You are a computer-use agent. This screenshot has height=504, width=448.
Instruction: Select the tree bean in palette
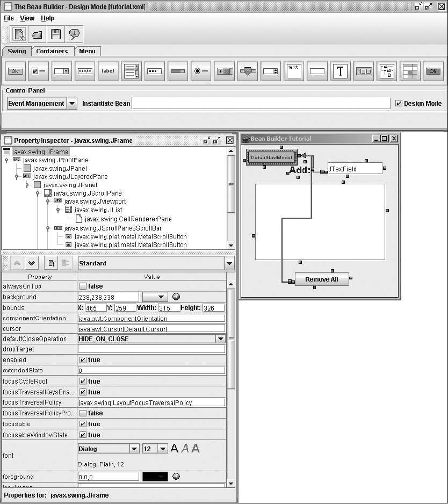[x=387, y=71]
